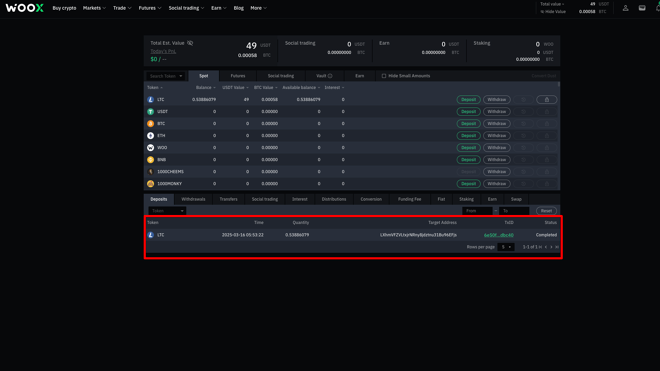The width and height of the screenshot is (660, 371).
Task: Click the ETH coin icon
Action: 150,136
